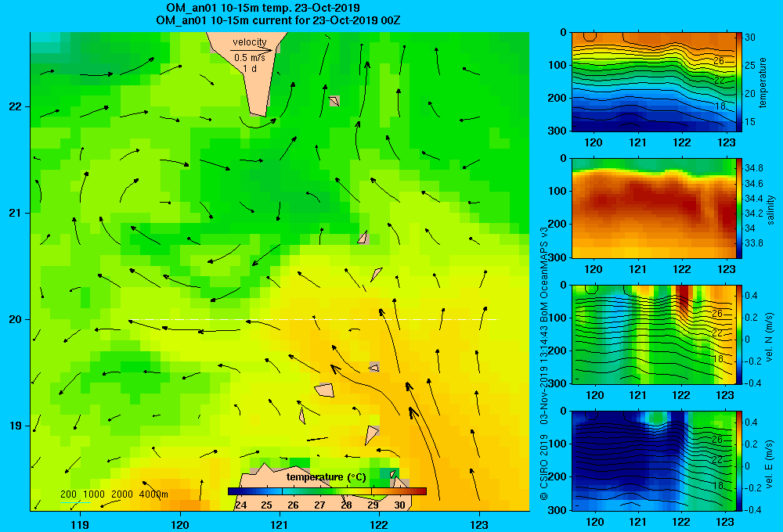Click contour label 26 in temperature section

[x=719, y=61]
